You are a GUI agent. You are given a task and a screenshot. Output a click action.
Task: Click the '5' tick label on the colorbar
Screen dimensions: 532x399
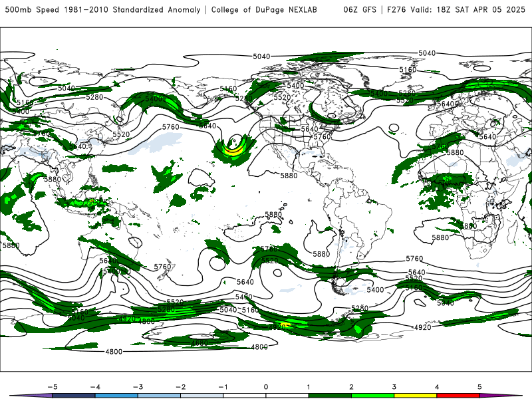[479, 387]
